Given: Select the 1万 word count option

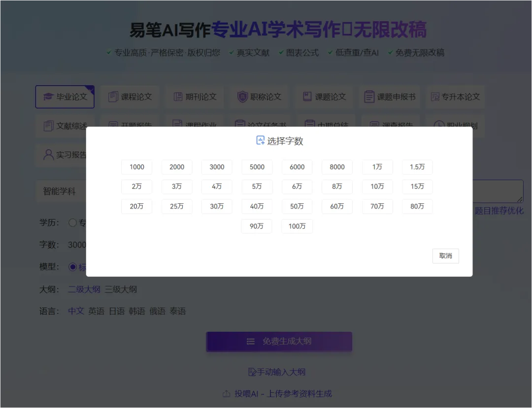Looking at the screenshot, I should click(377, 167).
